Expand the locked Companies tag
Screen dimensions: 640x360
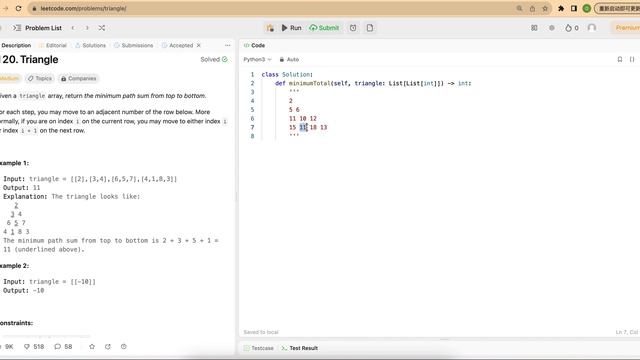[x=78, y=78]
